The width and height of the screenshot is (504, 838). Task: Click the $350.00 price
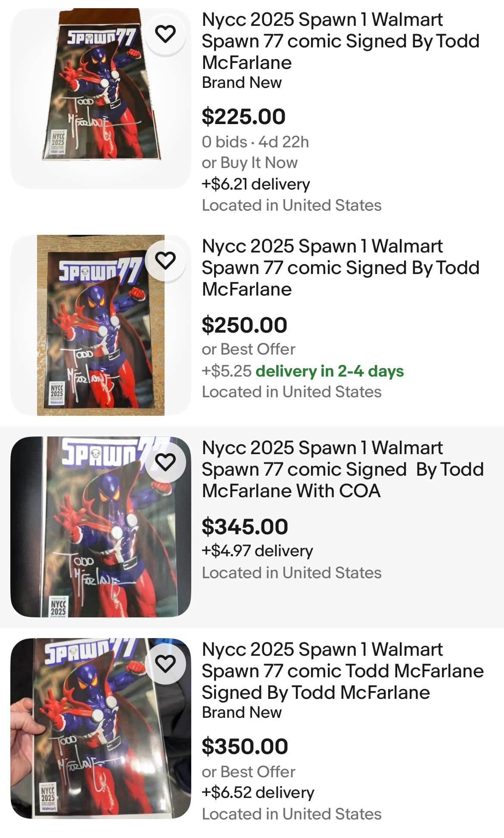click(245, 746)
